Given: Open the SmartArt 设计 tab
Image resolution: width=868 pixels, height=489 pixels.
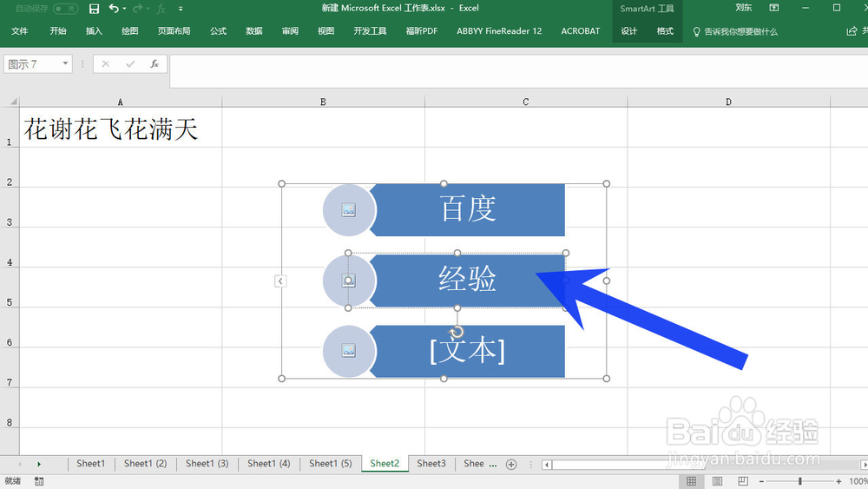Looking at the screenshot, I should pyautogui.click(x=628, y=31).
